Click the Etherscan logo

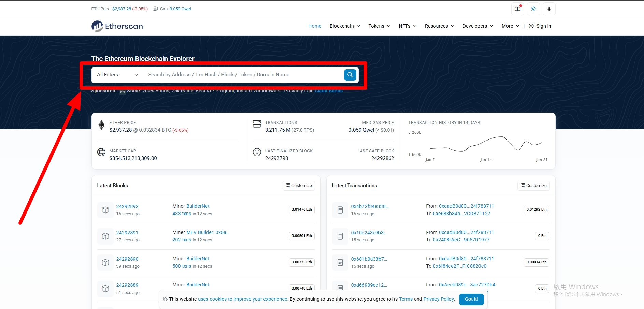click(117, 26)
